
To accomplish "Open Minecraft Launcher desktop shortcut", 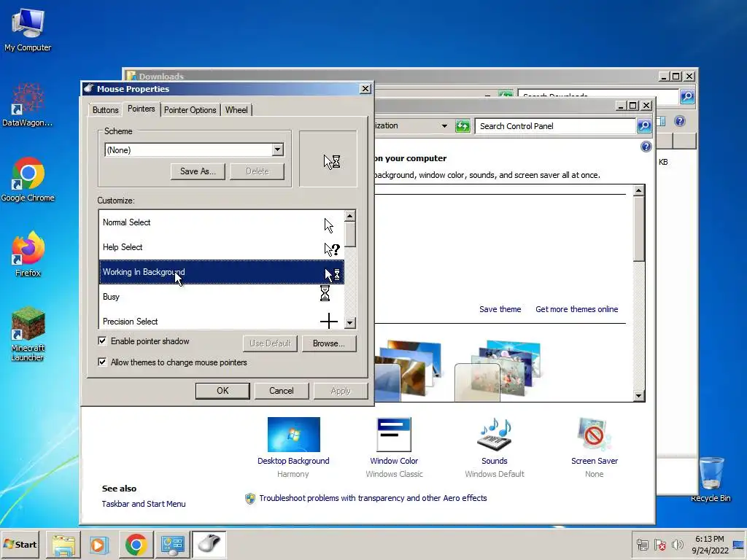I will click(x=28, y=334).
